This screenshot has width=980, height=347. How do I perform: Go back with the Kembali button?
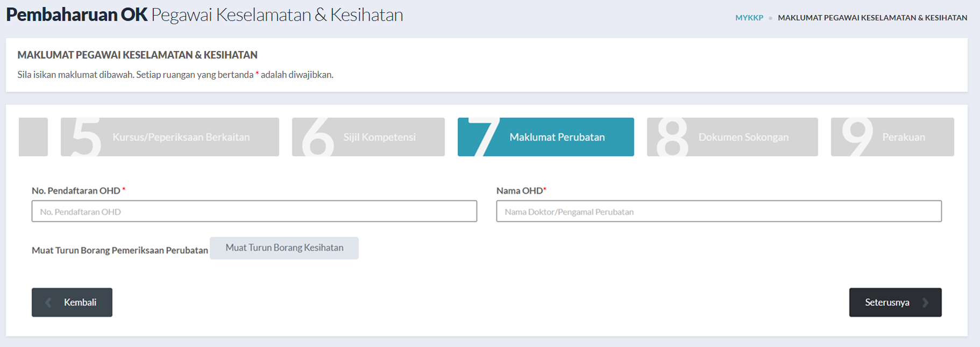click(x=72, y=302)
